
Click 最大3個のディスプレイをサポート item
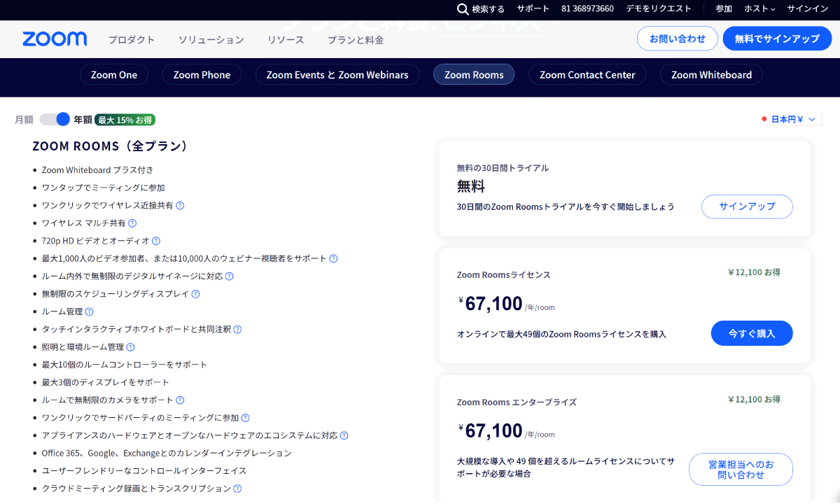(x=105, y=382)
